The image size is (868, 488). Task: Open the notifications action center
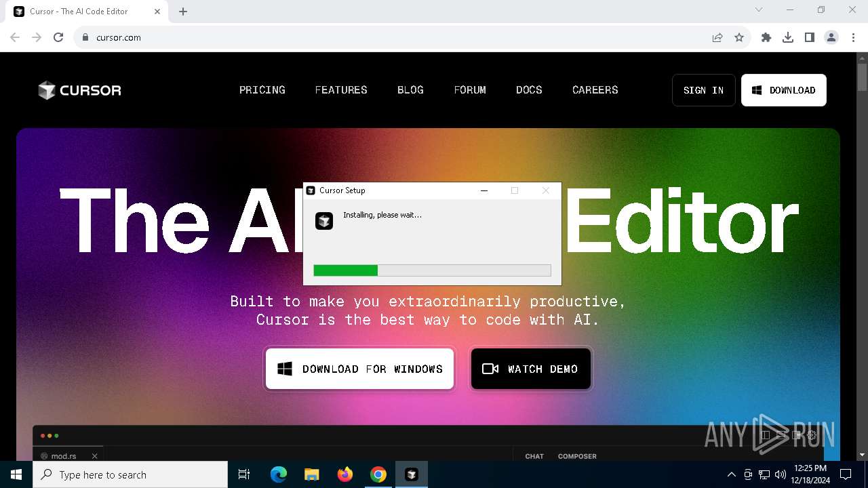click(x=846, y=474)
